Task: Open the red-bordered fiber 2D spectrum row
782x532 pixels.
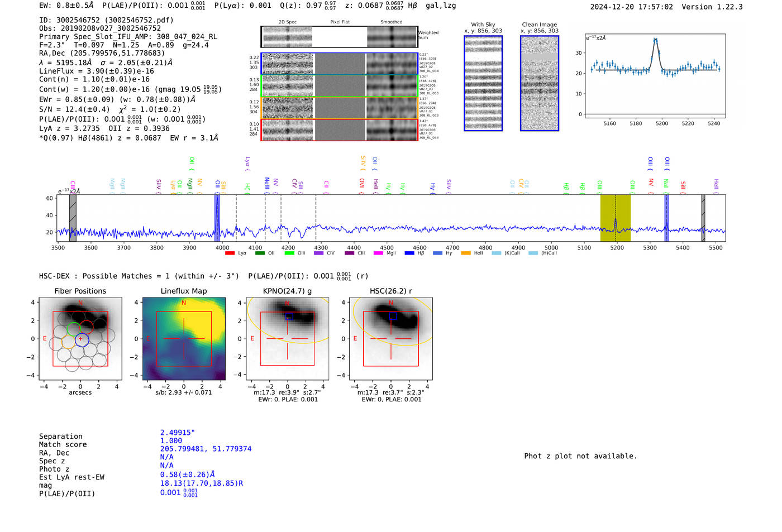Action: [x=339, y=130]
